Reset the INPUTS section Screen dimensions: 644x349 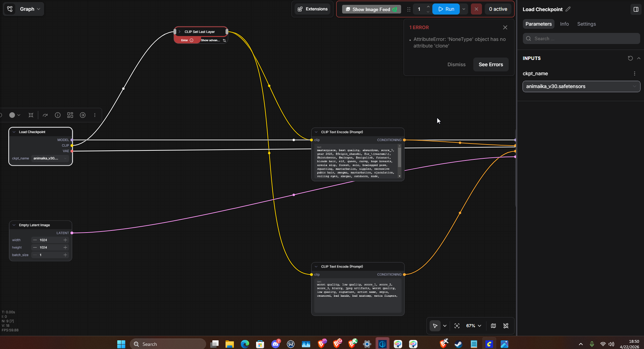tap(630, 58)
